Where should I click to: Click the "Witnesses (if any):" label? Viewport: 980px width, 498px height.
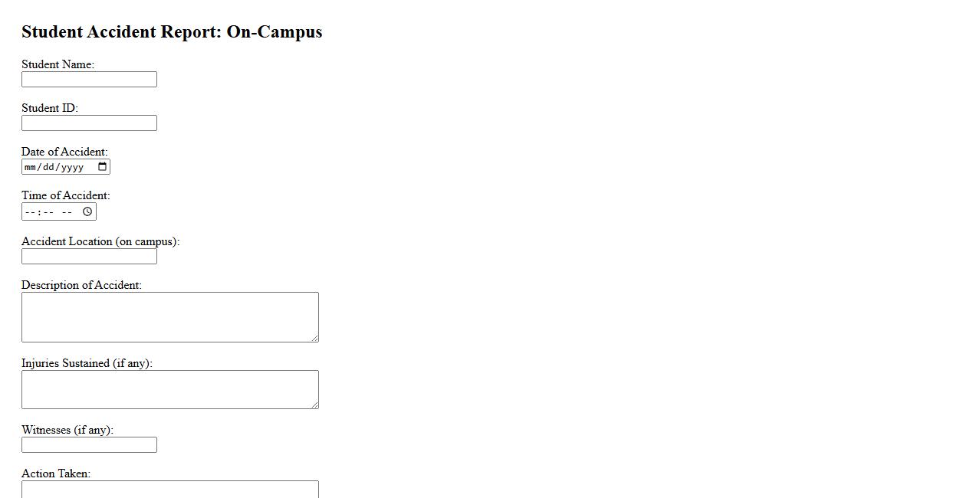67,430
